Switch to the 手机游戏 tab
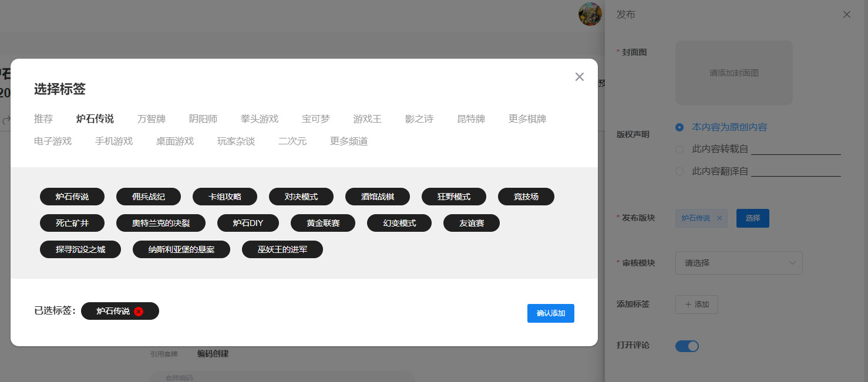 tap(114, 141)
